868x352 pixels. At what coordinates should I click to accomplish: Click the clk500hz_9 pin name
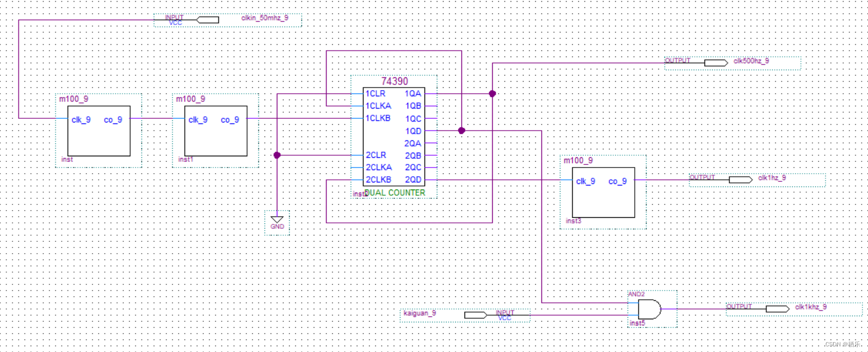click(751, 61)
